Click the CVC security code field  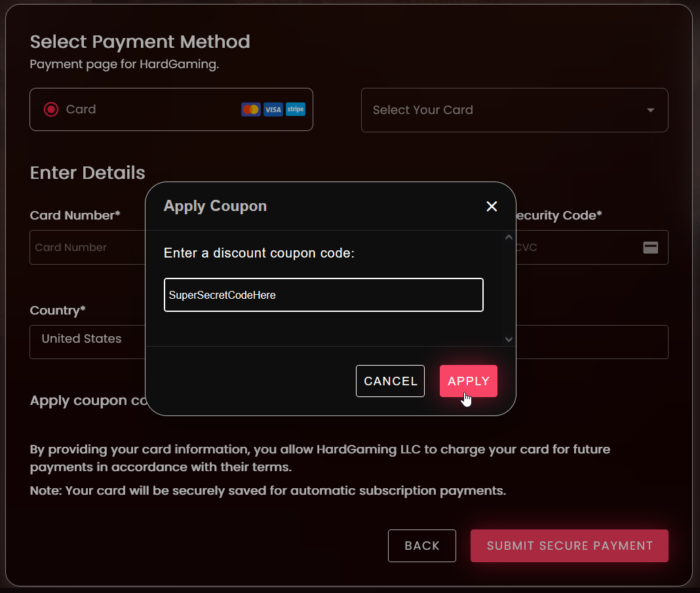click(577, 248)
